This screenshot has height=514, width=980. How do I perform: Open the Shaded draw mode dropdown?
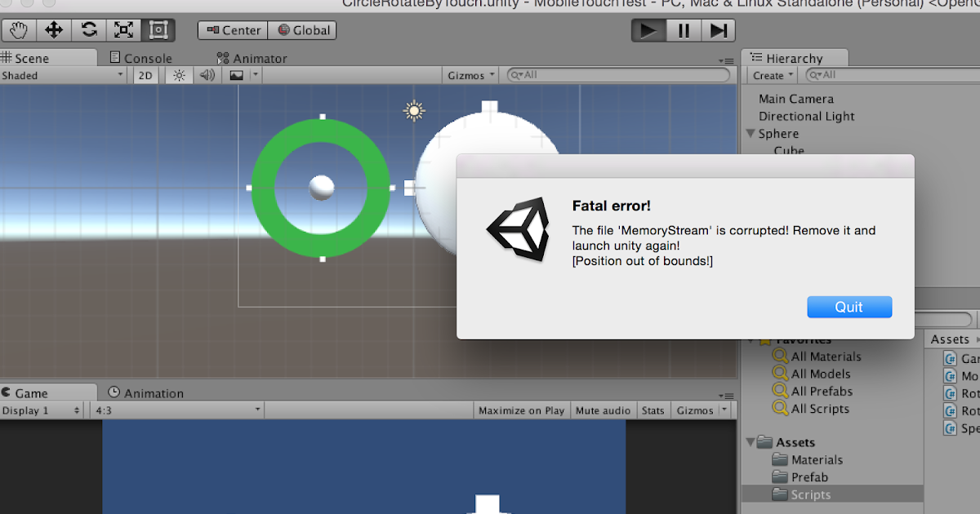[x=61, y=74]
